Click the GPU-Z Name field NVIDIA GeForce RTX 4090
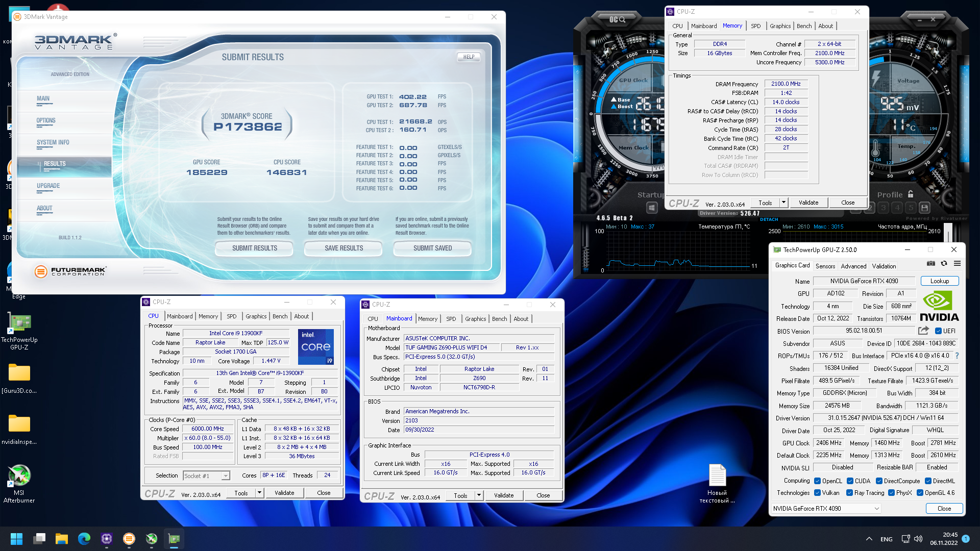 pos(864,281)
